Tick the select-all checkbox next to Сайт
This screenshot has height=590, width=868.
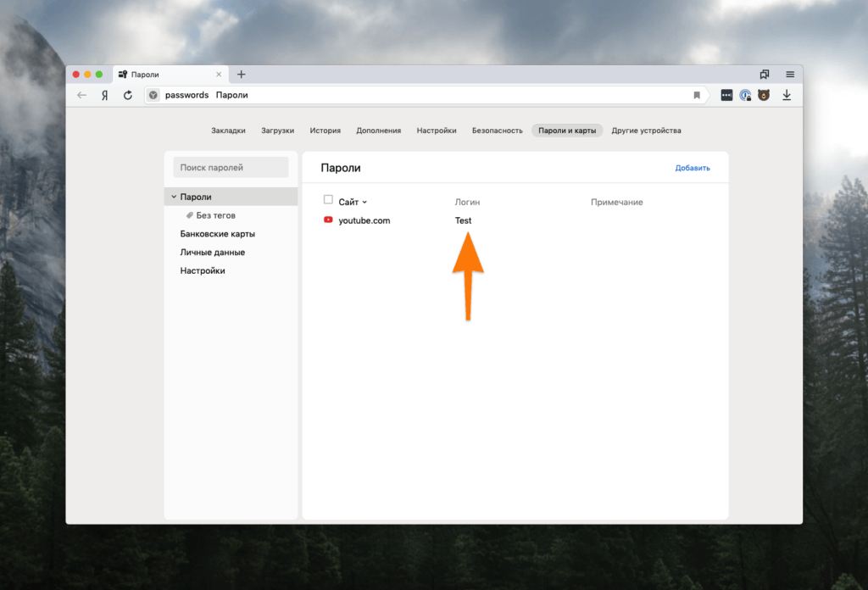328,199
